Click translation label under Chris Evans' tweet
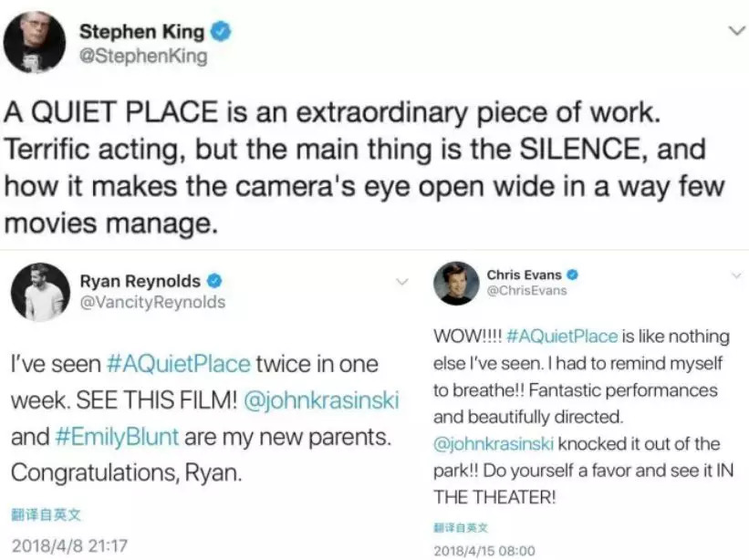Viewport: 749px width, 560px height. [x=461, y=527]
